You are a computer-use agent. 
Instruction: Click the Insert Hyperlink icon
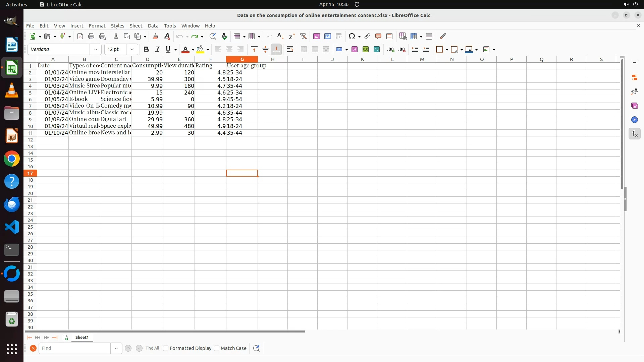(x=367, y=36)
